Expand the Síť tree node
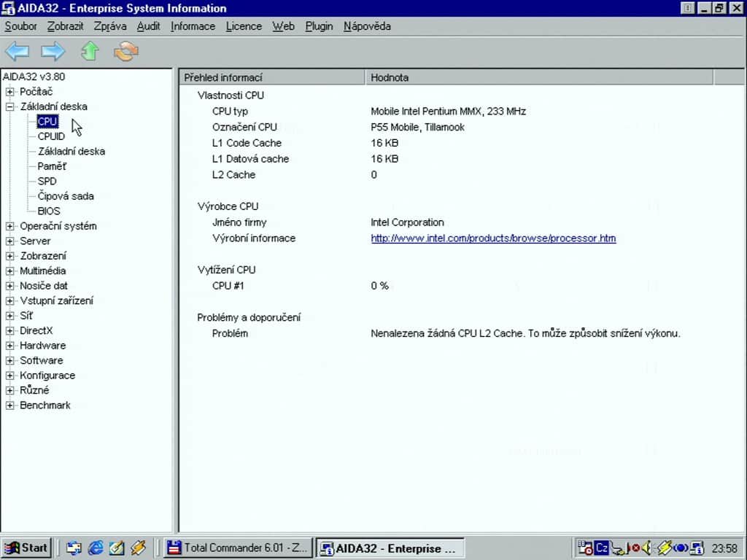747x560 pixels. click(9, 316)
